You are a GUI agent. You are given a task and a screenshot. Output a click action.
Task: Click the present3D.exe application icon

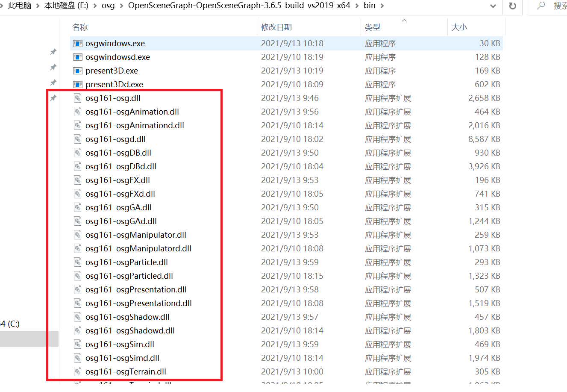[x=78, y=71]
